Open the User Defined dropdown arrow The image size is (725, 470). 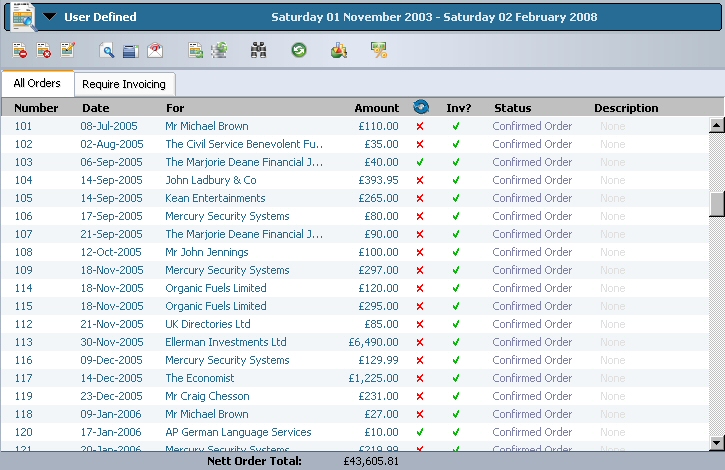[x=49, y=17]
